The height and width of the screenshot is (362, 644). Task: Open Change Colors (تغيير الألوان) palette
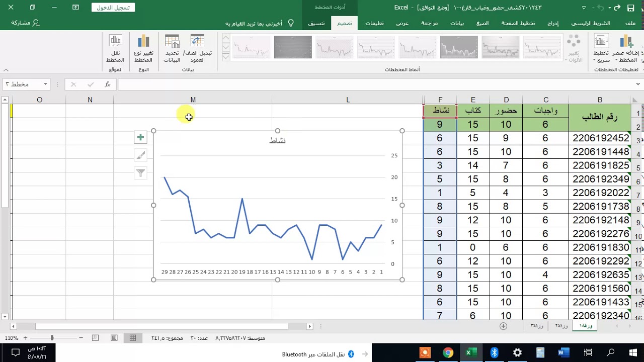pos(574,48)
